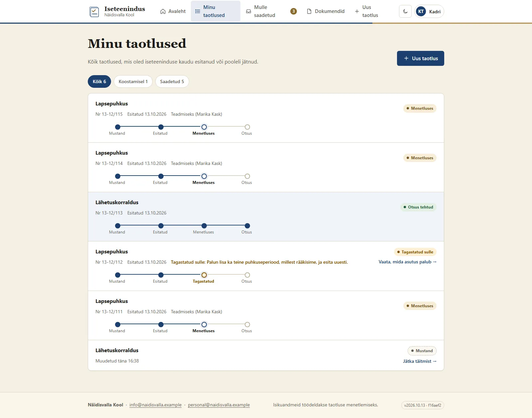Image resolution: width=532 pixels, height=418 pixels.
Task: Select Uus taotlus in top navigation
Action: tap(366, 11)
